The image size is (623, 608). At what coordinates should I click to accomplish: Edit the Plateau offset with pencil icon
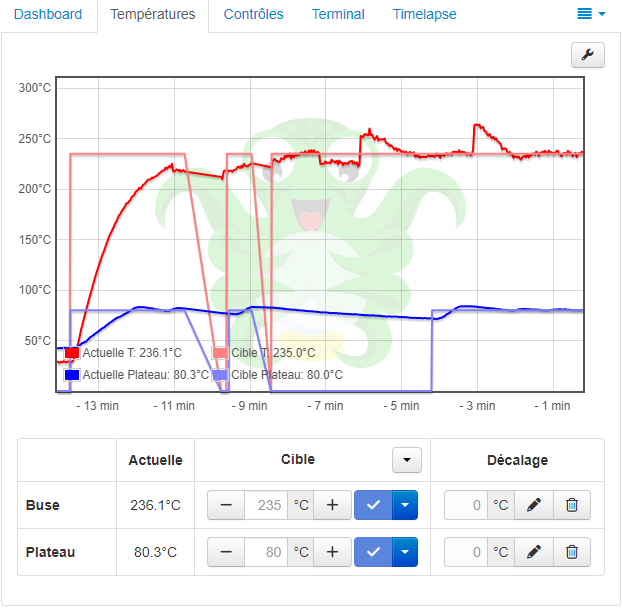click(534, 552)
